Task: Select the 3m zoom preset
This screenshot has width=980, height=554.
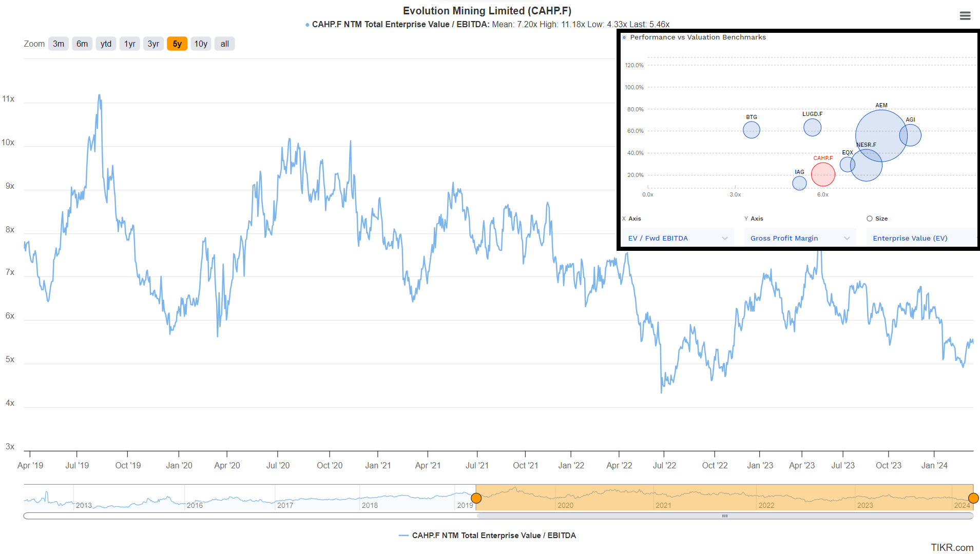Action: click(x=58, y=44)
